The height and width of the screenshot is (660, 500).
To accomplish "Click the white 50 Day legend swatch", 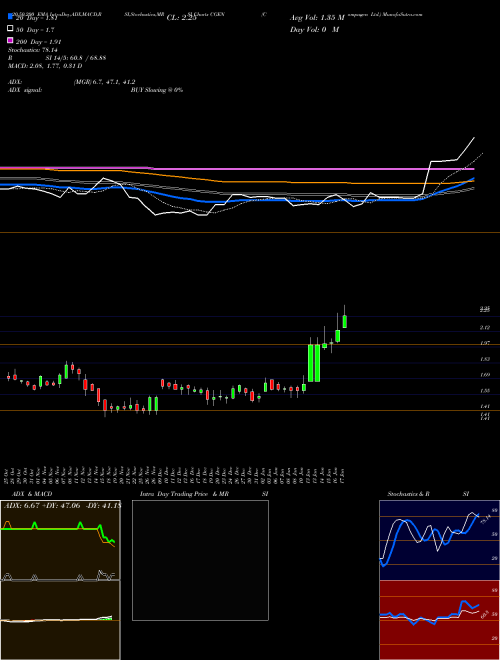I will pyautogui.click(x=11, y=29).
